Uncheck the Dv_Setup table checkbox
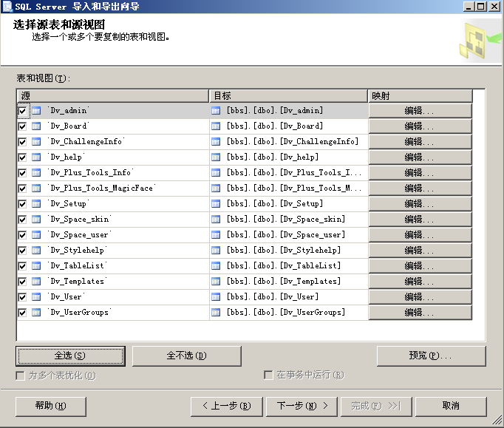This screenshot has width=504, height=428. 22,204
